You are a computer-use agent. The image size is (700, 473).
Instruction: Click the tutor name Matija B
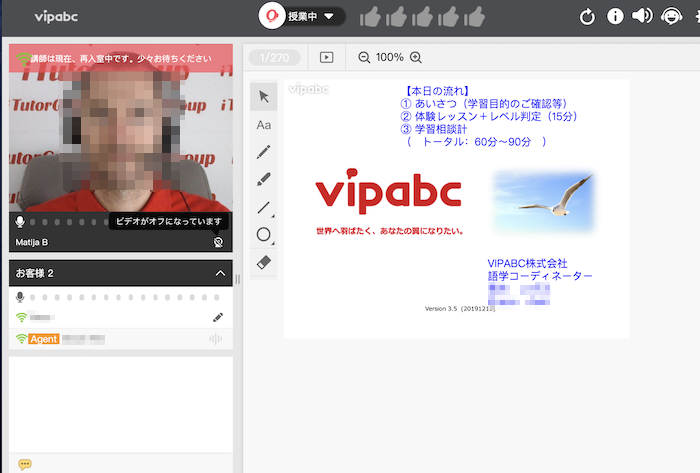pyautogui.click(x=32, y=242)
